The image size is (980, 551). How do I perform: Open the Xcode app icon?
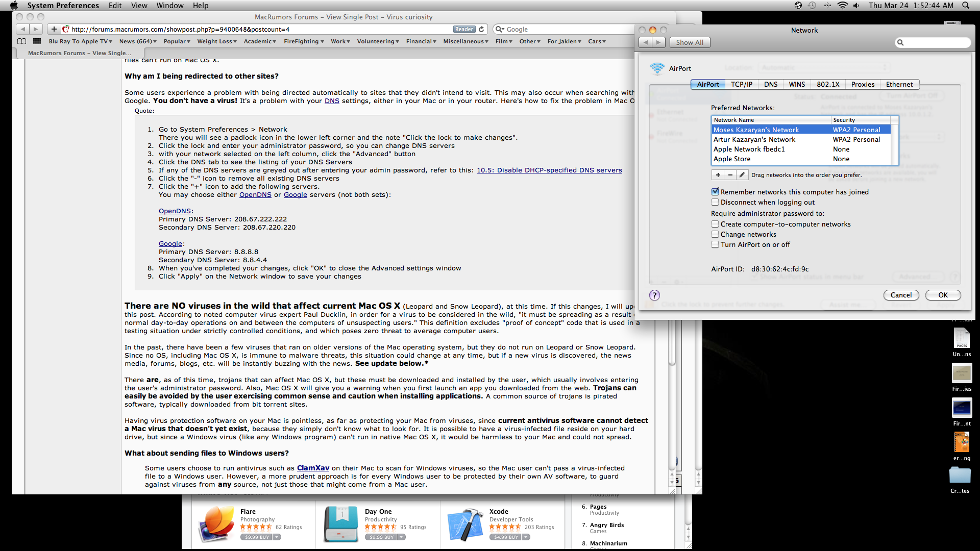[x=465, y=524]
